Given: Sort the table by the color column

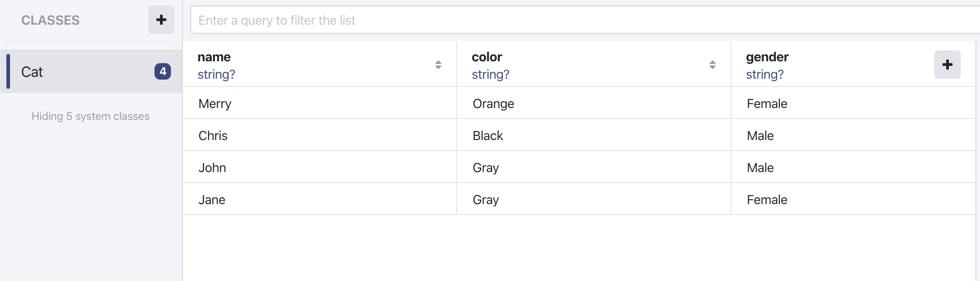Looking at the screenshot, I should (x=712, y=65).
